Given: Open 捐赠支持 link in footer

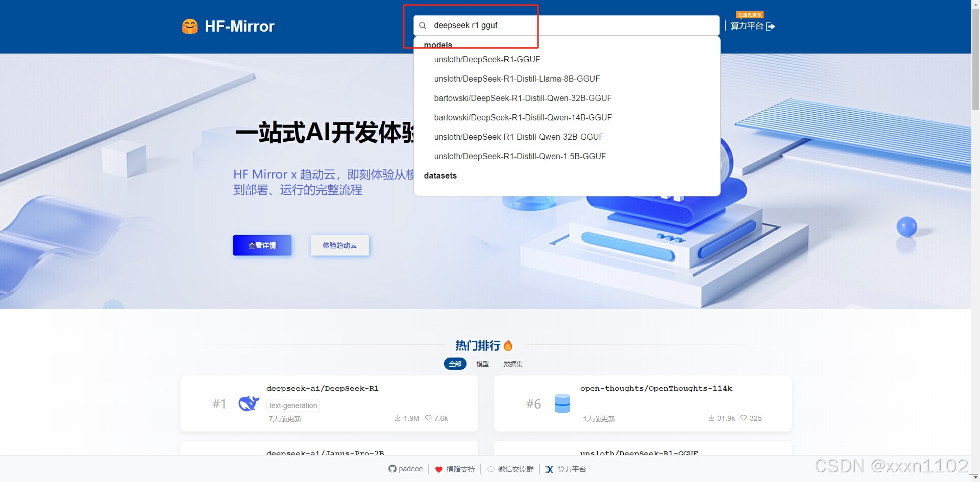Looking at the screenshot, I should pos(460,469).
